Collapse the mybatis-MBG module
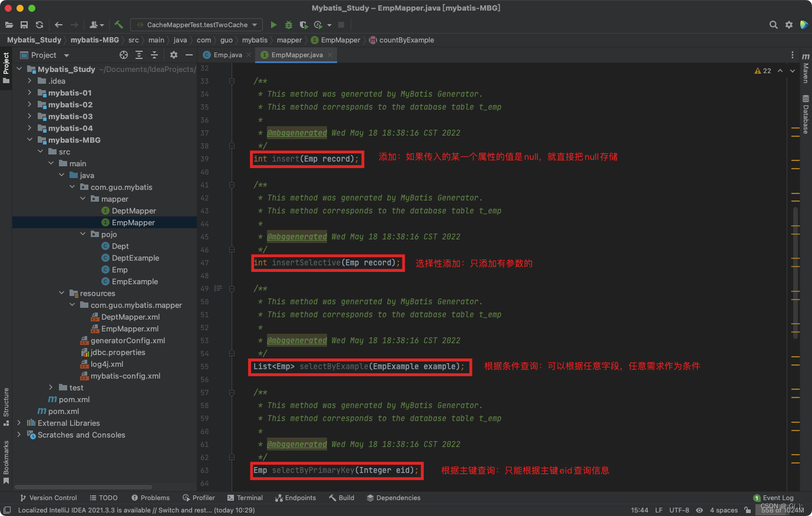This screenshot has width=812, height=516. click(29, 140)
